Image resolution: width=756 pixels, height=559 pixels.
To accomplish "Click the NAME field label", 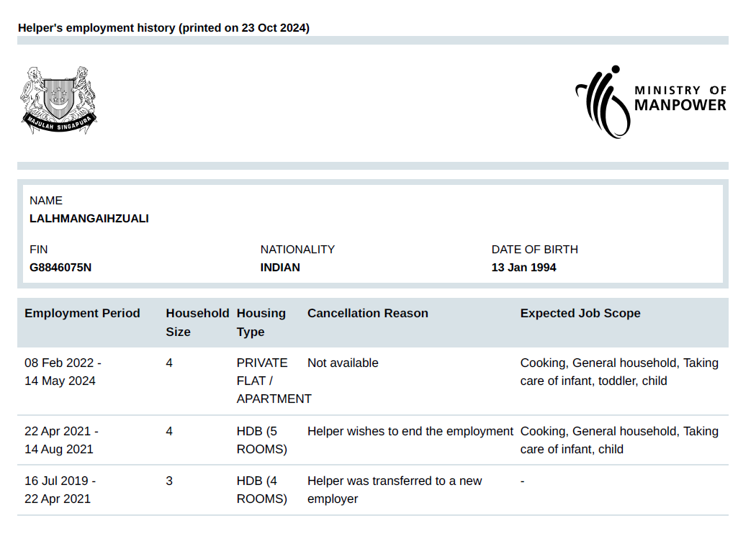I will click(x=46, y=201).
